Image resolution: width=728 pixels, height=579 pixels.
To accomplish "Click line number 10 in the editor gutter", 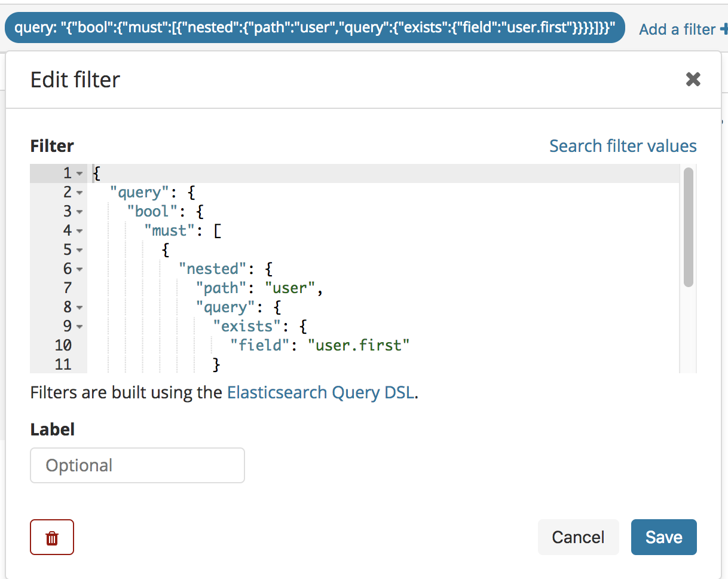I will [66, 345].
